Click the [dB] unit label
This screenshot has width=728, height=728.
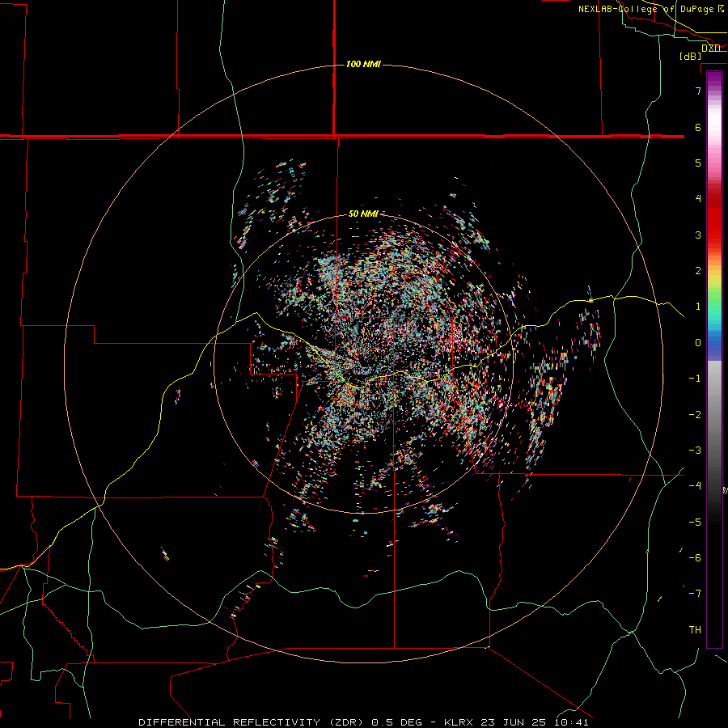(691, 56)
